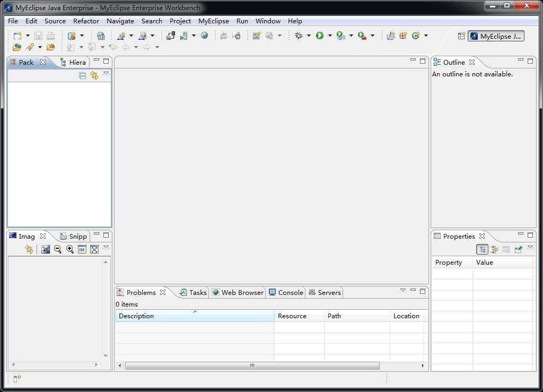Click the right arrow of Problems horizontal scrollbar
Viewport: 543px width, 392px height.
click(x=423, y=365)
